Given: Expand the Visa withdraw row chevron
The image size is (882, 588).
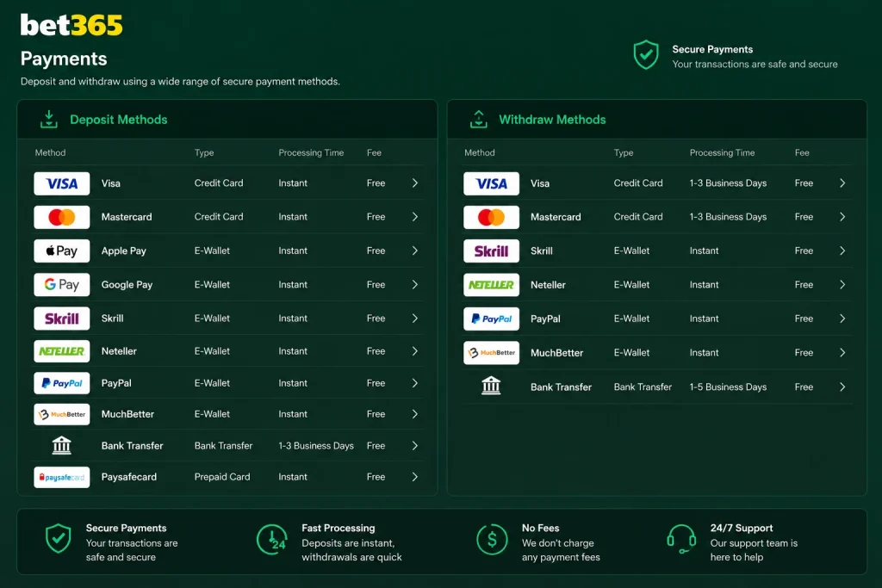Looking at the screenshot, I should tap(842, 183).
